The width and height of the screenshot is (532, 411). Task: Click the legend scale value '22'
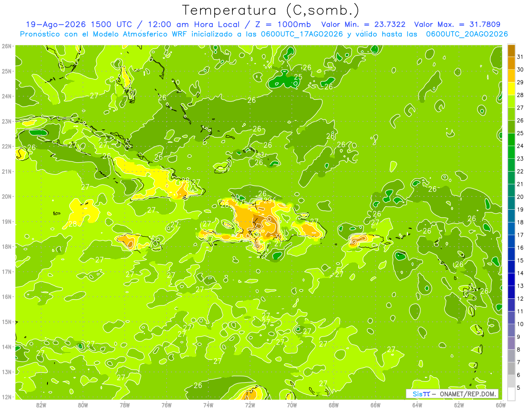[x=520, y=171]
